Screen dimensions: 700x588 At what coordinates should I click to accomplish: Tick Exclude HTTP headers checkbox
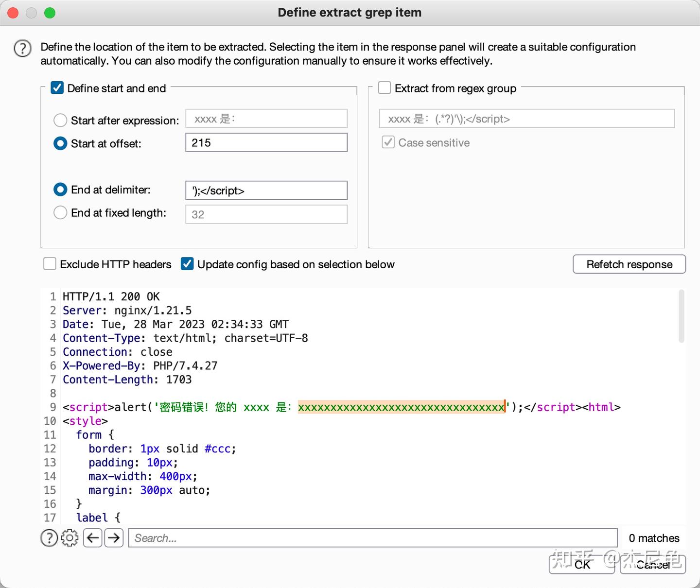tap(50, 264)
